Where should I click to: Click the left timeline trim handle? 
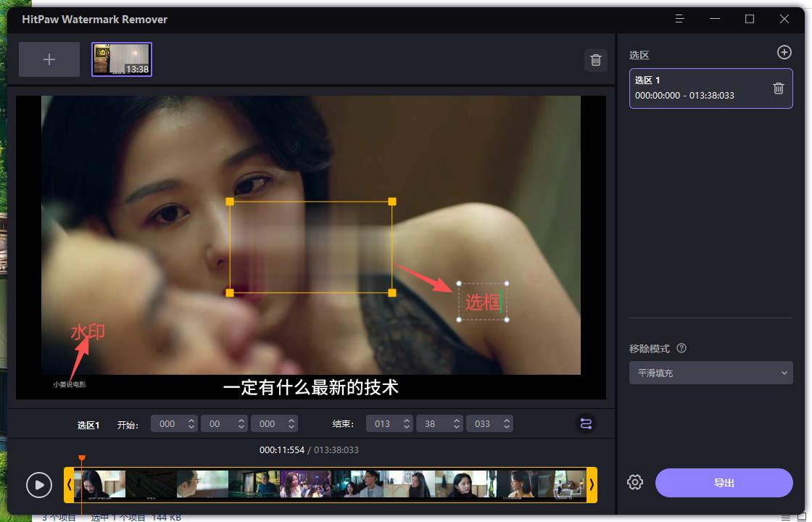(69, 485)
